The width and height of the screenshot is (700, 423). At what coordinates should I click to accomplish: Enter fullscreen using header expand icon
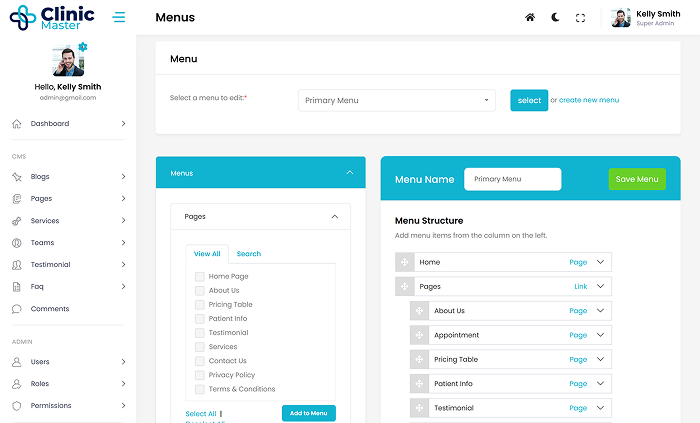pos(581,17)
